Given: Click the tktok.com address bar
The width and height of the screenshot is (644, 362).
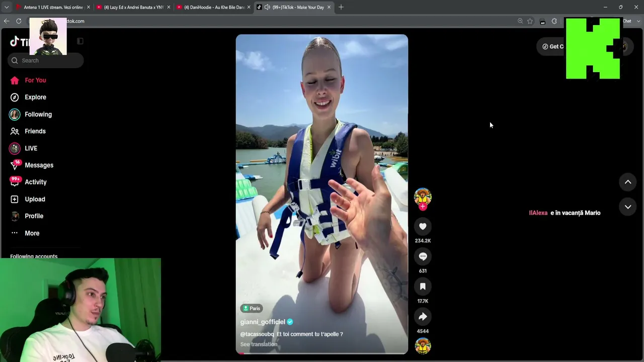Looking at the screenshot, I should [272, 21].
